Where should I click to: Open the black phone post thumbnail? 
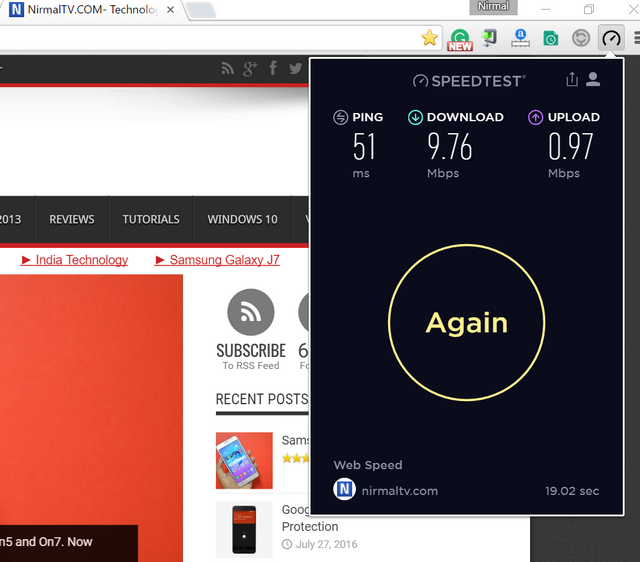coord(244,529)
